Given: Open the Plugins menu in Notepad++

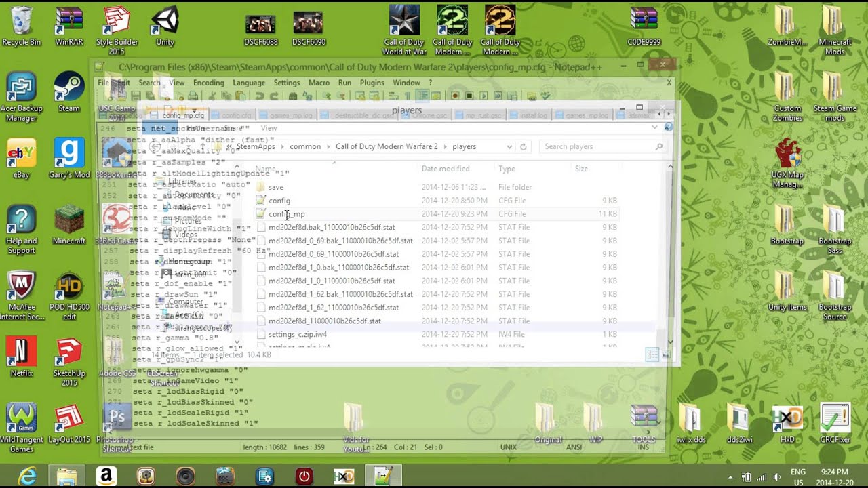Looking at the screenshot, I should coord(372,83).
